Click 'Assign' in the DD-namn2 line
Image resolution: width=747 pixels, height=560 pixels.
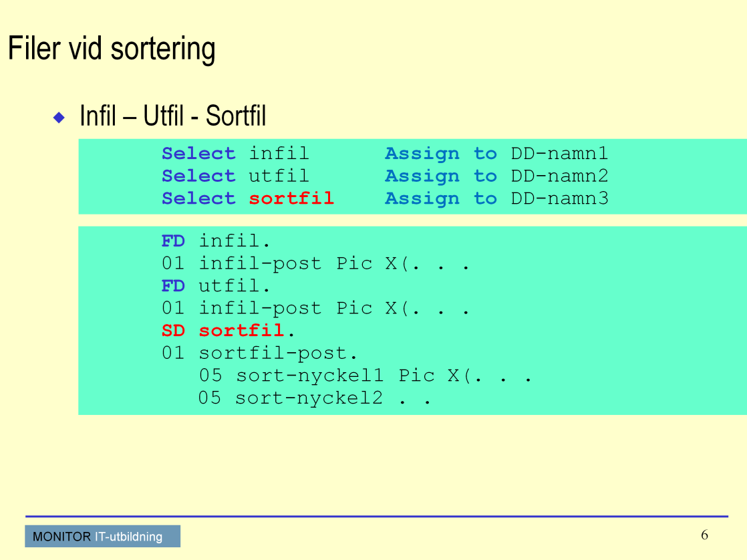pyautogui.click(x=422, y=176)
